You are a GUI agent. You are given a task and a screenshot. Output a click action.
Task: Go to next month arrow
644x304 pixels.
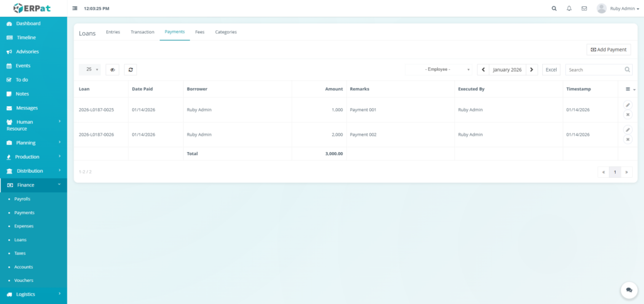coord(532,70)
